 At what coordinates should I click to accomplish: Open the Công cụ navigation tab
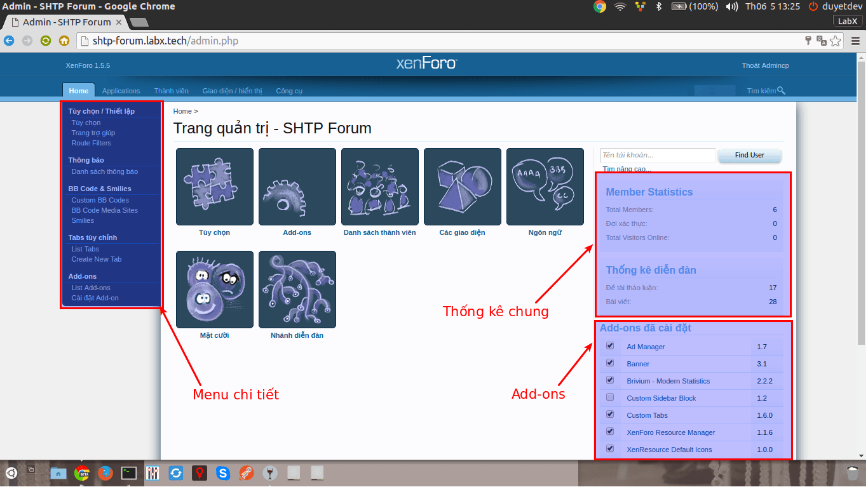[x=289, y=91]
